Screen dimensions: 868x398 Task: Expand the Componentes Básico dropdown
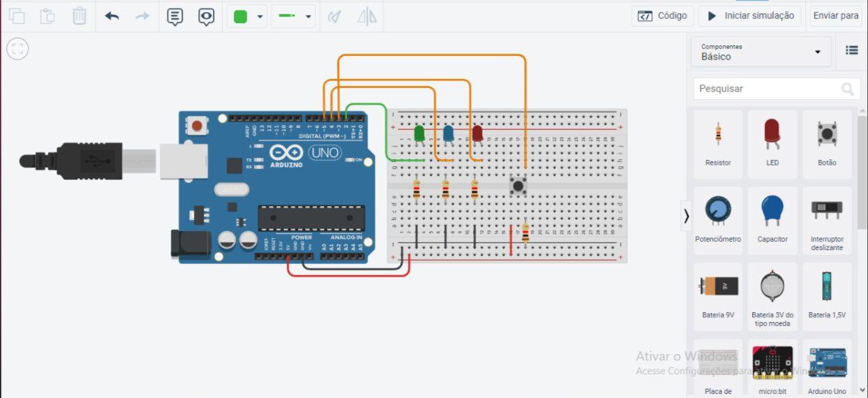pos(761,52)
